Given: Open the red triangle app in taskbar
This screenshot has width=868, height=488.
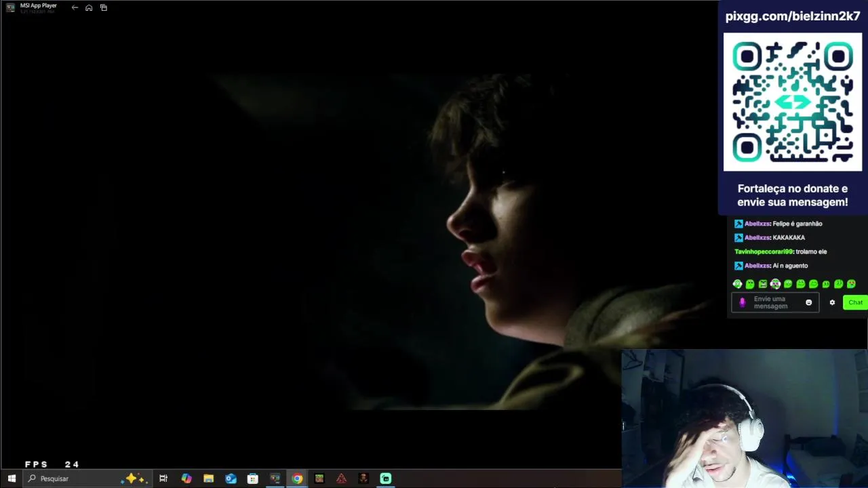Looking at the screenshot, I should pos(341,479).
